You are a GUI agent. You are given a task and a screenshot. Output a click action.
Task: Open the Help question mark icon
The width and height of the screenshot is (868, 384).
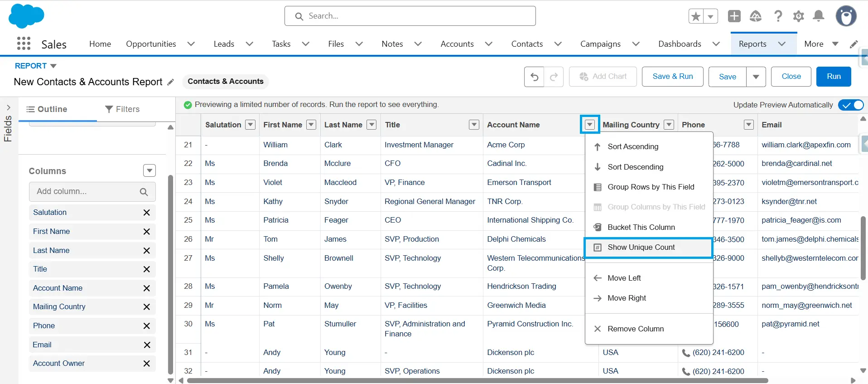click(778, 16)
